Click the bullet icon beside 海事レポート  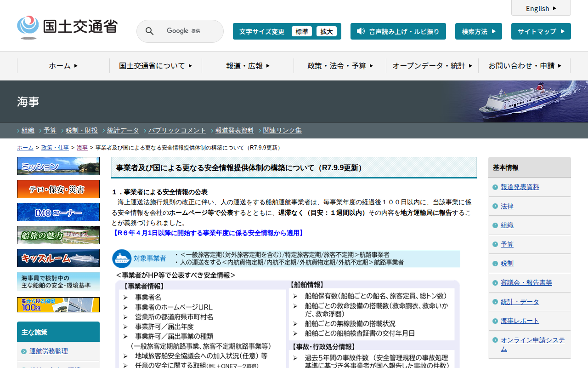click(495, 321)
